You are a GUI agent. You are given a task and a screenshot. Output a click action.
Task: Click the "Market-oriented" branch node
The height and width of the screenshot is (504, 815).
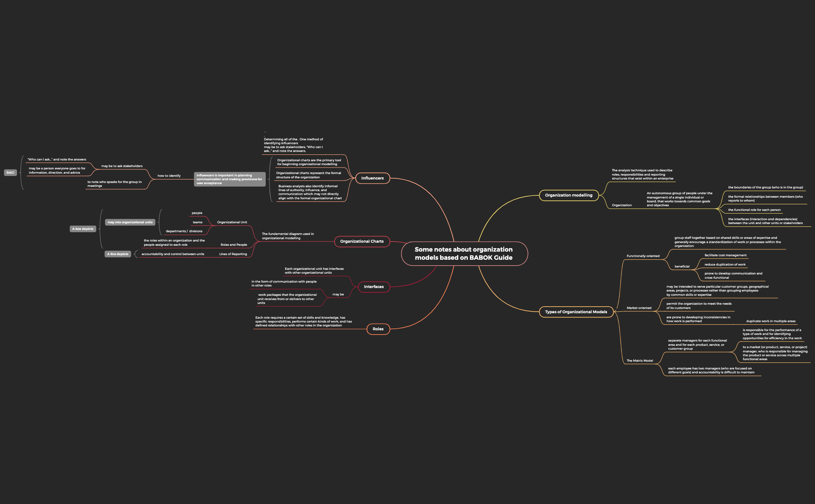639,307
